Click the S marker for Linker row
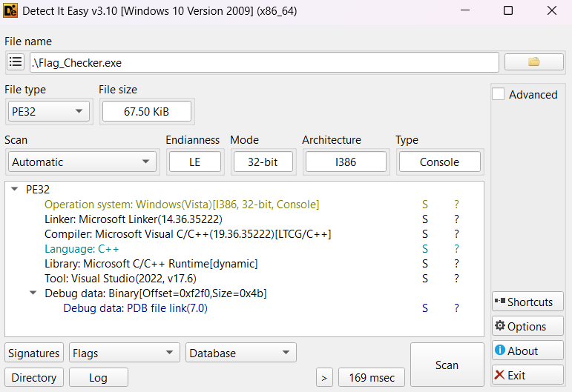Image resolution: width=572 pixels, height=392 pixels. [425, 219]
